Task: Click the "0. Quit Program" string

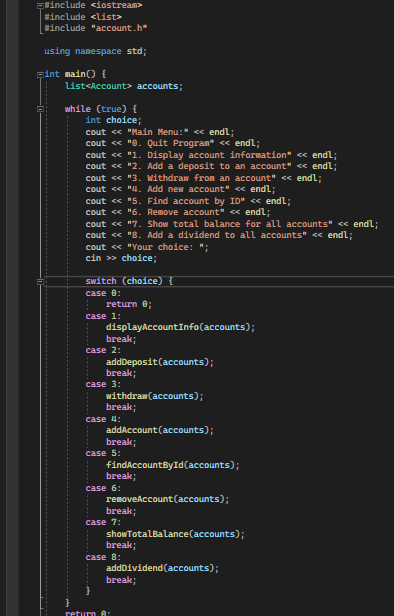Action: [x=170, y=143]
